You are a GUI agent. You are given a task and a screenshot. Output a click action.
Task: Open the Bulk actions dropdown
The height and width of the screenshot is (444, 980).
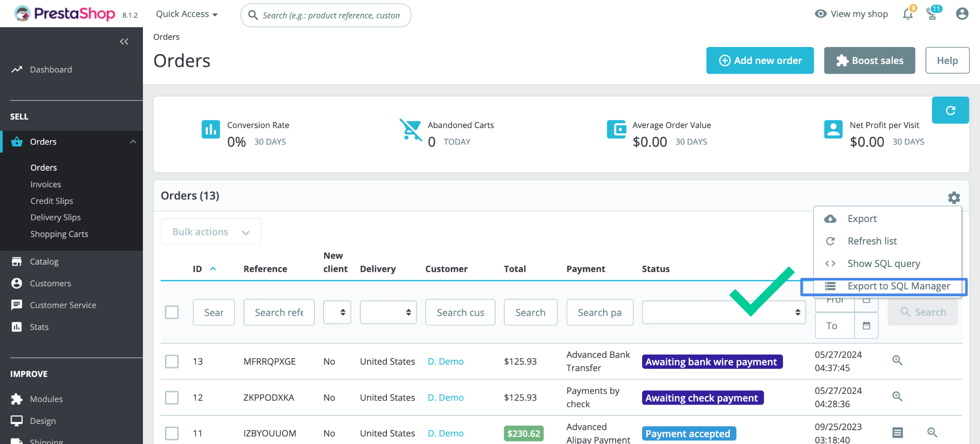pos(211,232)
